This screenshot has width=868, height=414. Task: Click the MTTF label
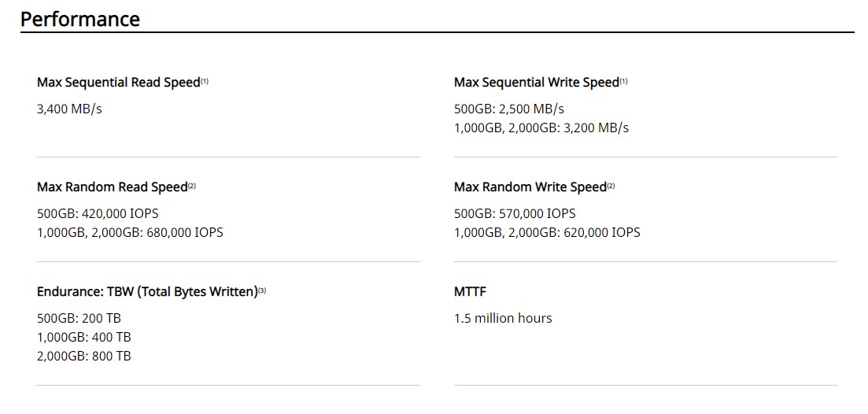click(470, 292)
